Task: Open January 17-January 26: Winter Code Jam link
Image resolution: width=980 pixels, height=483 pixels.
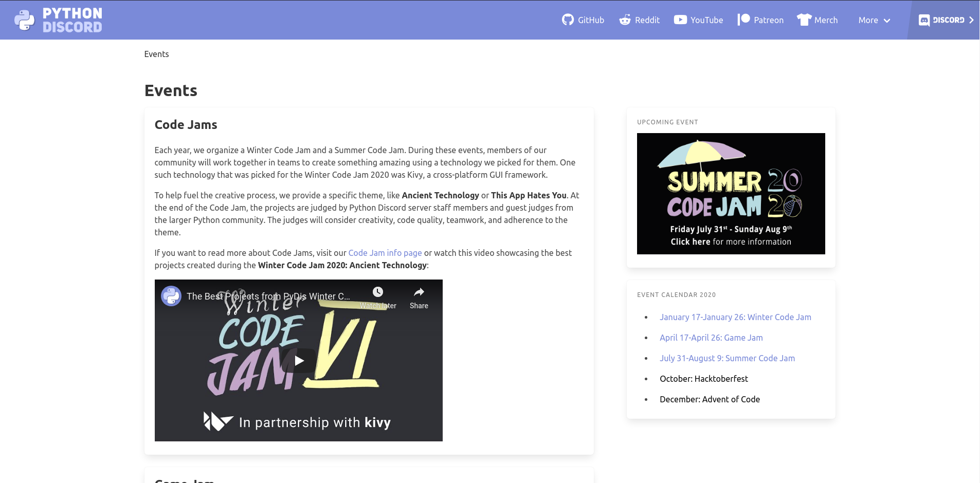Action: [x=735, y=317]
